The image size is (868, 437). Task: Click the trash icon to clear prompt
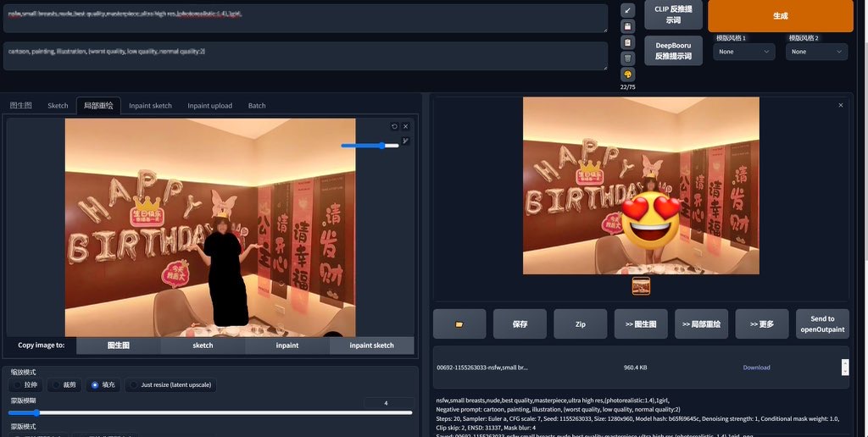[x=627, y=58]
